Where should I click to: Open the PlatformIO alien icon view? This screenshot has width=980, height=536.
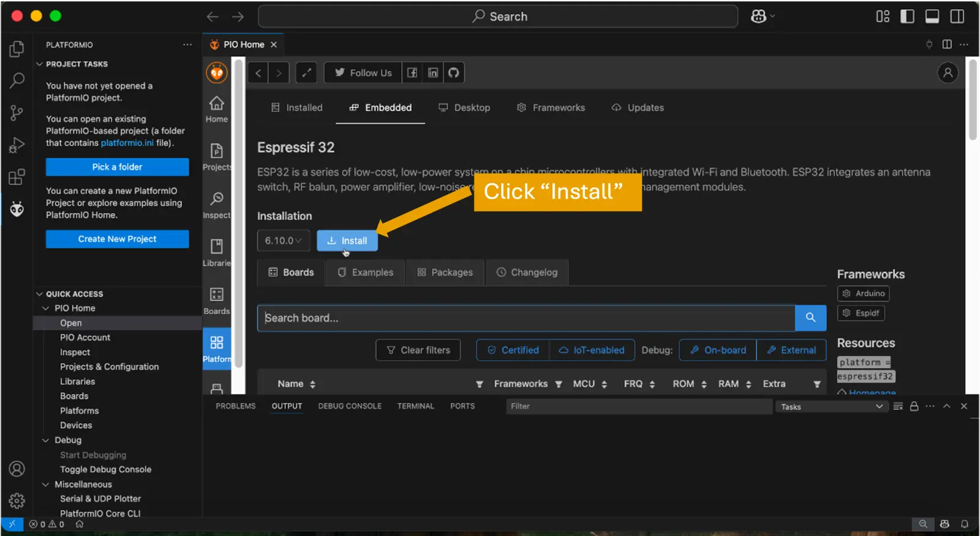17,209
